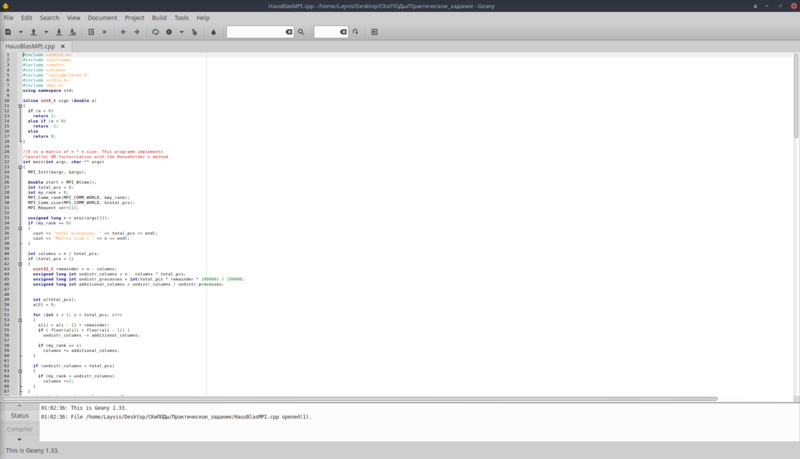This screenshot has width=800, height=459.
Task: Click the 'using namespace std;' code line
Action: [48, 90]
